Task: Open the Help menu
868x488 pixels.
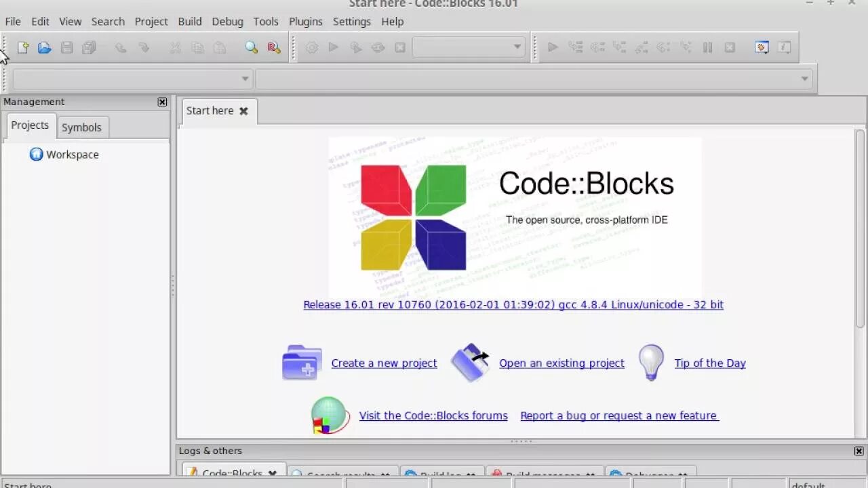Action: (393, 22)
